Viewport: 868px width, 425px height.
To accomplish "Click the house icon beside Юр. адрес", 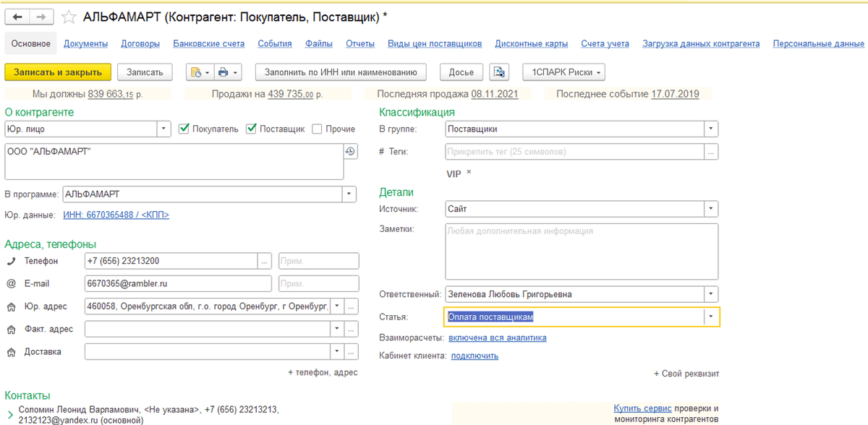I will pyautogui.click(x=11, y=306).
